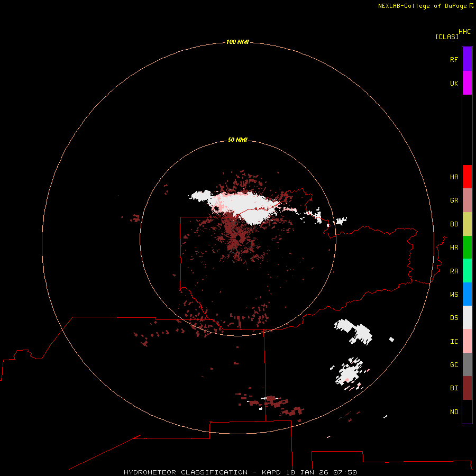Click the WS legend label
The height and width of the screenshot is (476, 476).
(x=454, y=294)
